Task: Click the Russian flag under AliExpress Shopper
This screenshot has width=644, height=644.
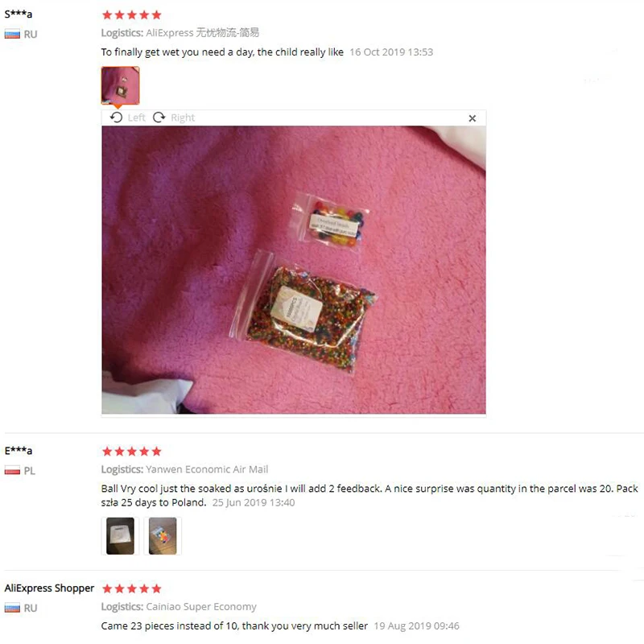Action: click(x=12, y=608)
